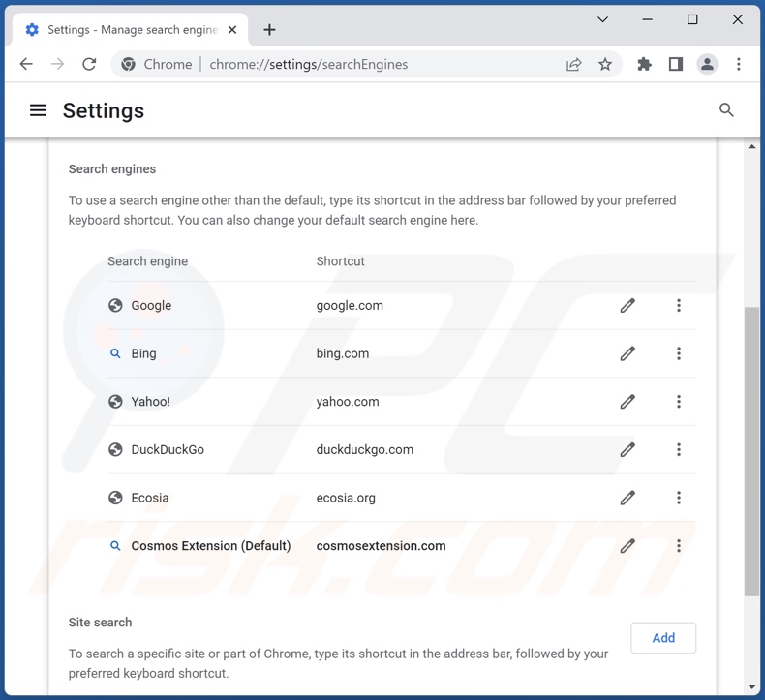
Task: Click the Add site search button
Action: (663, 638)
